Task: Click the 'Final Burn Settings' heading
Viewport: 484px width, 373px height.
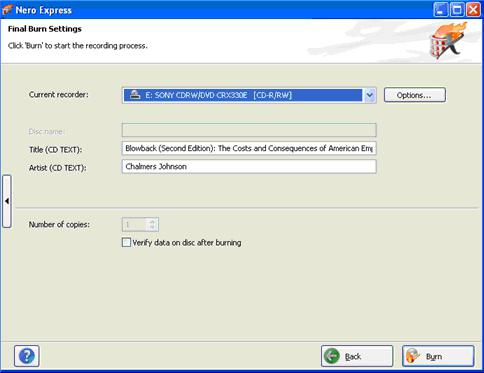Action: point(45,29)
